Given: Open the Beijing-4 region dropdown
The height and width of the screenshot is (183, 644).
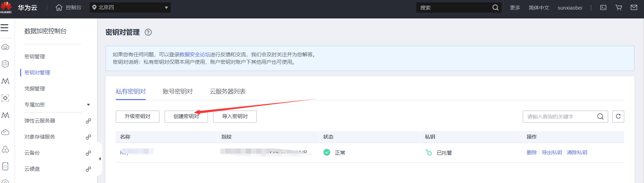Looking at the screenshot, I should [130, 8].
